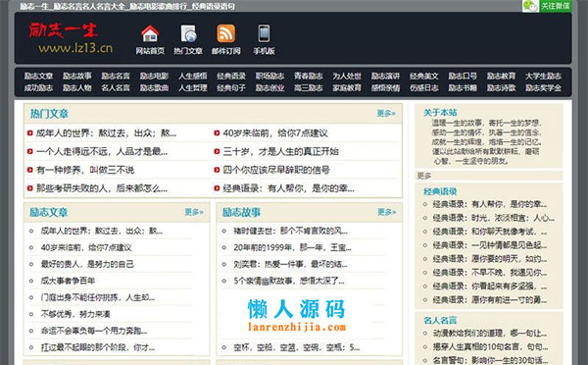Open 为人处世 navigation item
The image size is (588, 365).
[347, 76]
